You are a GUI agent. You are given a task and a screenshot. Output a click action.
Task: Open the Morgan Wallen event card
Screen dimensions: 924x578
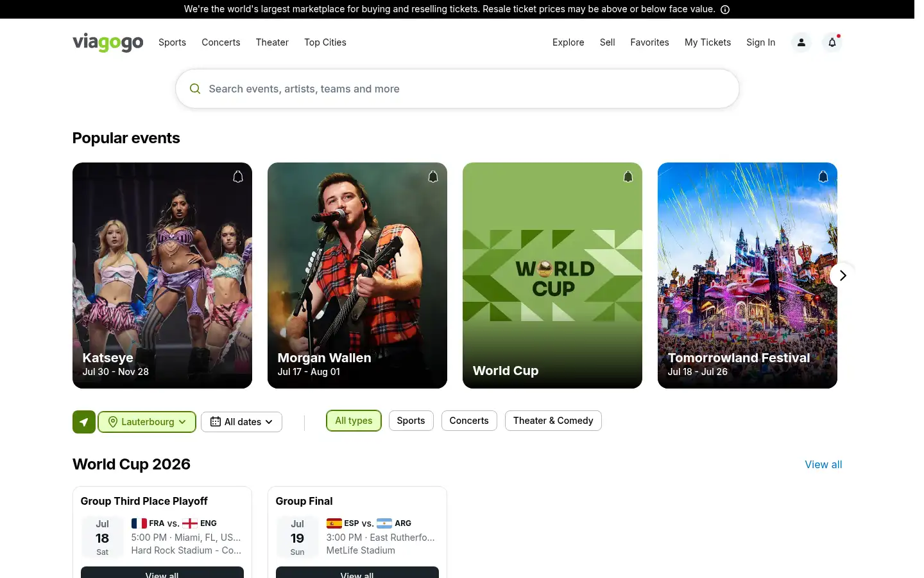point(357,276)
